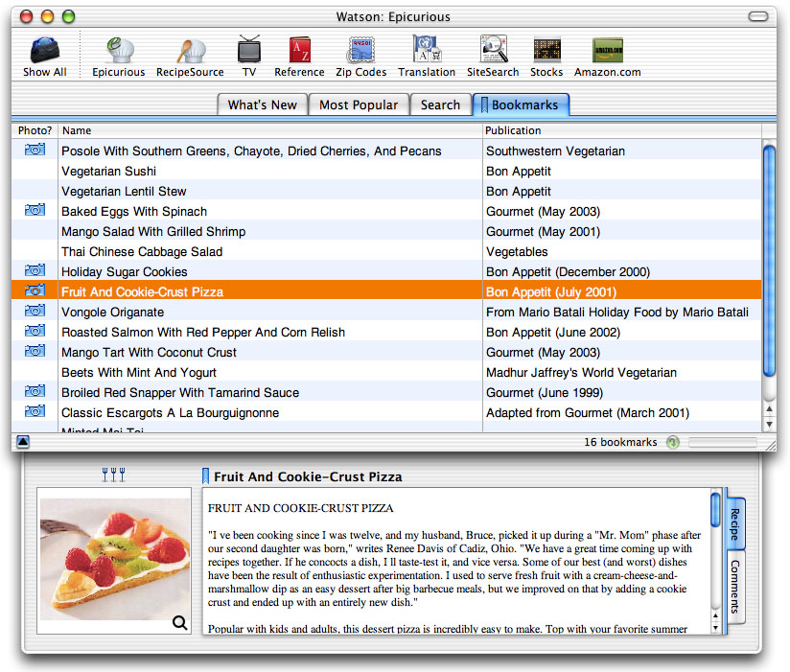Click camera icon for Roasted Salmon row

click(x=35, y=331)
